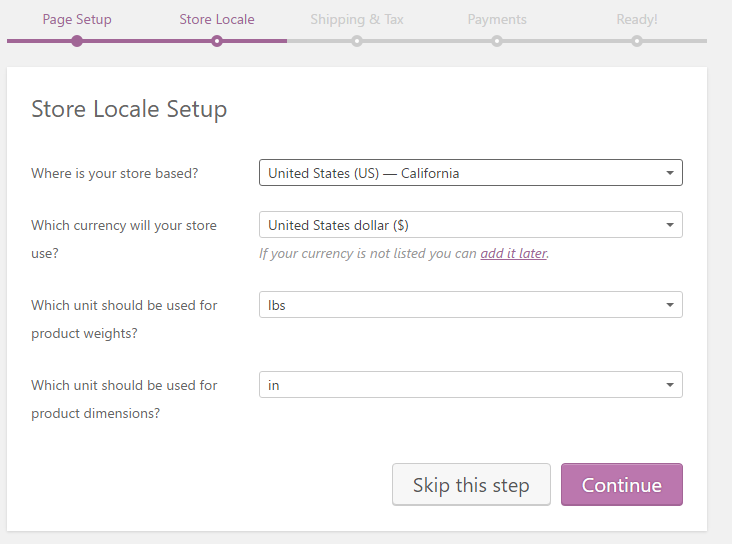The image size is (732, 544).
Task: Click the purple Continue button
Action: pos(622,484)
